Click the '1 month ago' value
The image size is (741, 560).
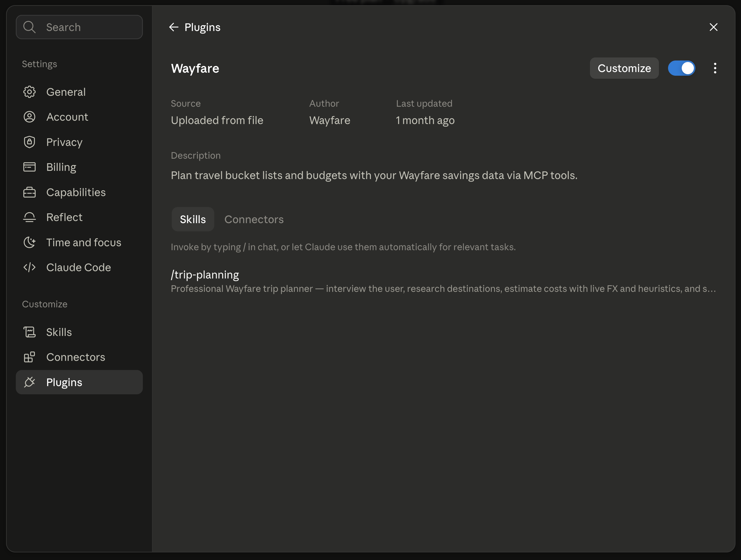pyautogui.click(x=425, y=120)
